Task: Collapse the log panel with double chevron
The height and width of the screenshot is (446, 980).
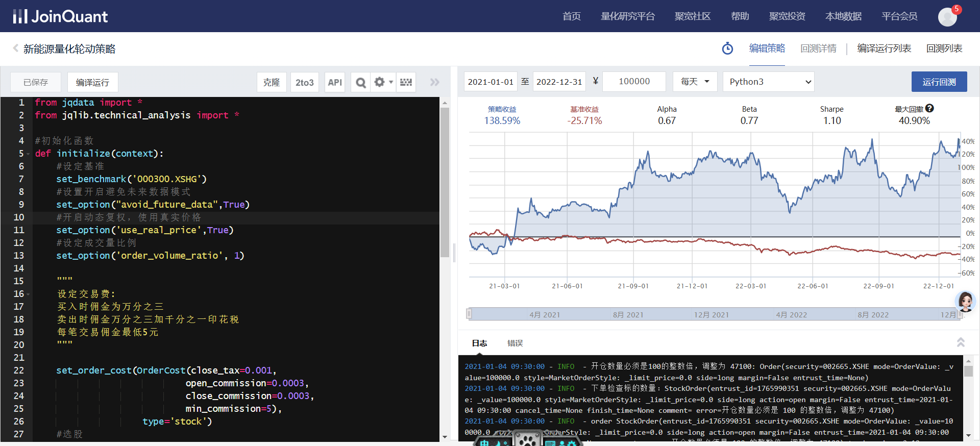Action: click(x=961, y=342)
